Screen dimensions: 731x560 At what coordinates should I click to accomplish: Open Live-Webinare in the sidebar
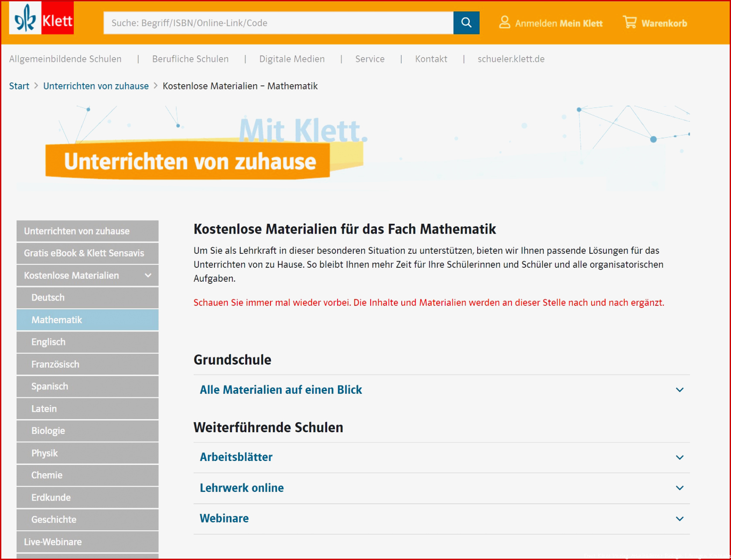pos(87,542)
